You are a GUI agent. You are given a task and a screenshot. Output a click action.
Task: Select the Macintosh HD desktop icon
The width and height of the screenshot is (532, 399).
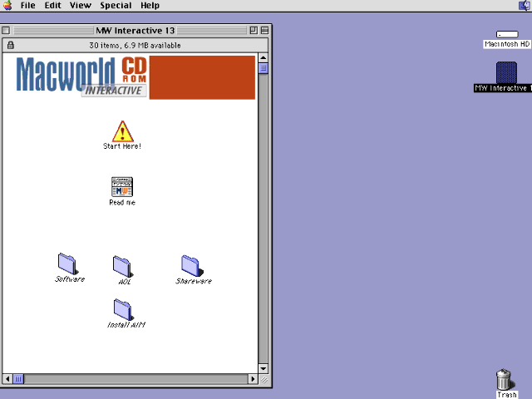point(507,34)
